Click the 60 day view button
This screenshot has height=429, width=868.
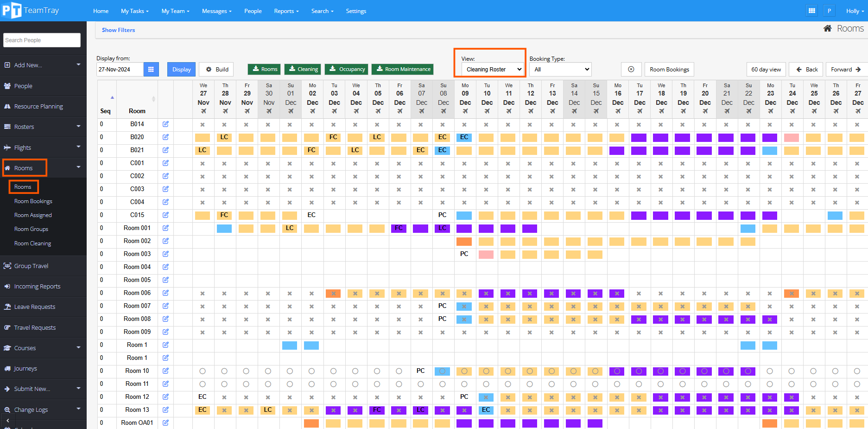(766, 70)
